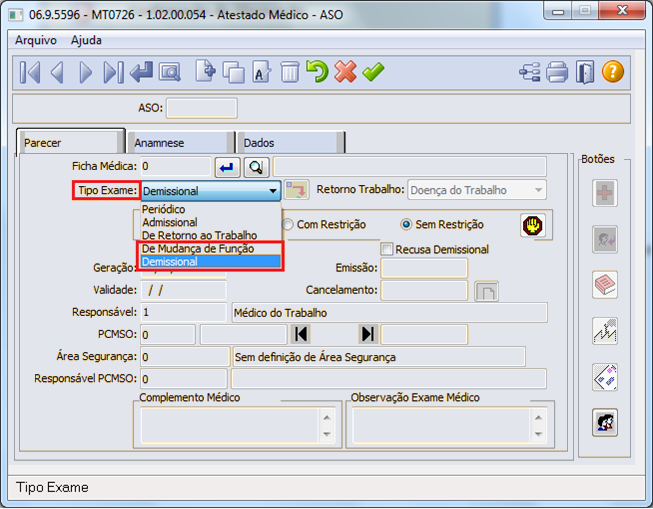Click the Área Segurança code field
This screenshot has width=653, height=509.
(x=185, y=357)
